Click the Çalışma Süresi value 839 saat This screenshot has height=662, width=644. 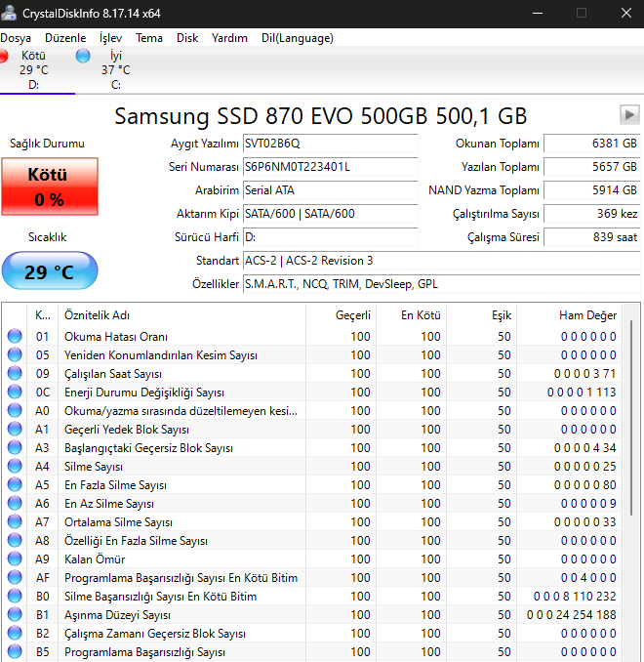pos(592,237)
